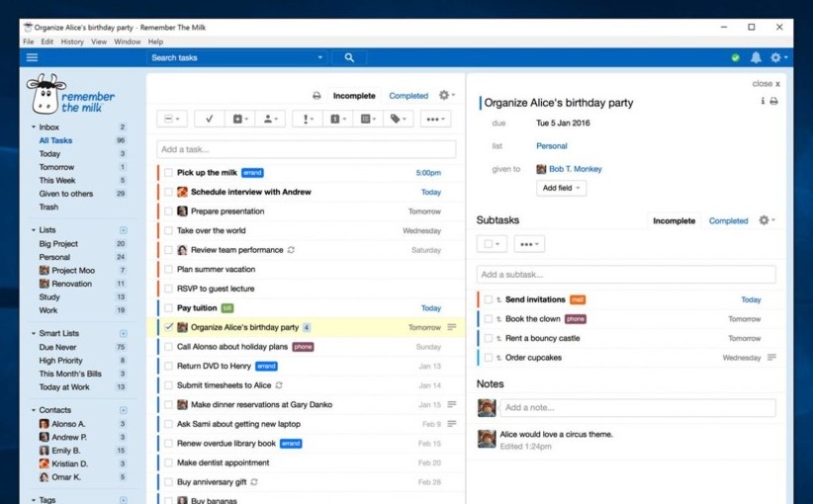The width and height of the screenshot is (813, 504).
Task: Open the Personal list link in details
Action: (552, 146)
